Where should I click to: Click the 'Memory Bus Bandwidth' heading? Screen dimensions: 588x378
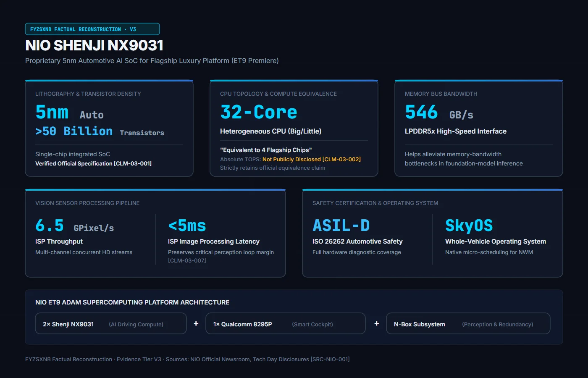pyautogui.click(x=441, y=94)
